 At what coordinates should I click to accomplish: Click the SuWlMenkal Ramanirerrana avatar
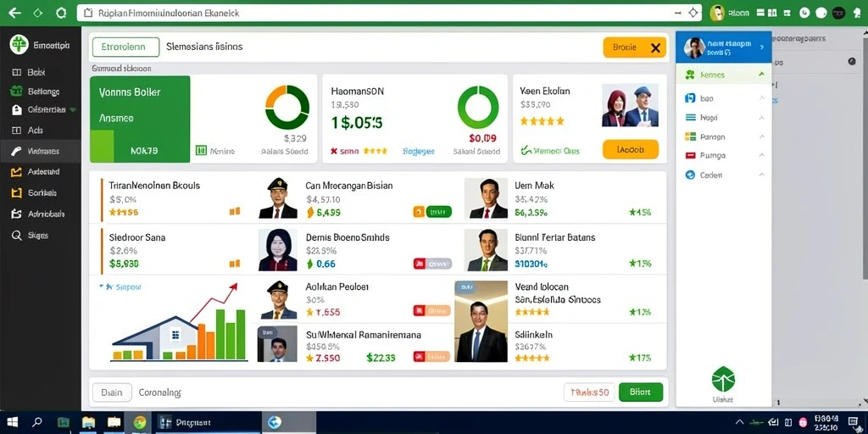click(277, 344)
